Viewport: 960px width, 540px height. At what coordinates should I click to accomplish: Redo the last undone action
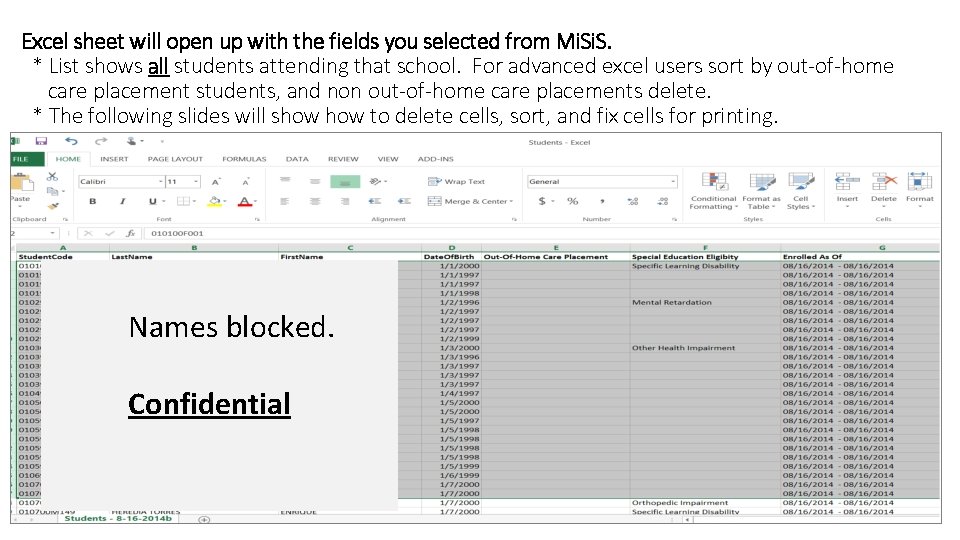click(101, 141)
